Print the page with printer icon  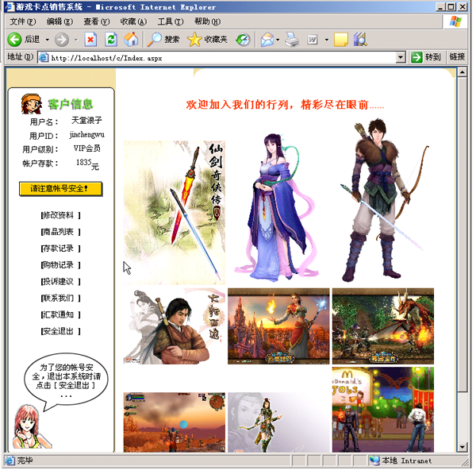pyautogui.click(x=292, y=40)
